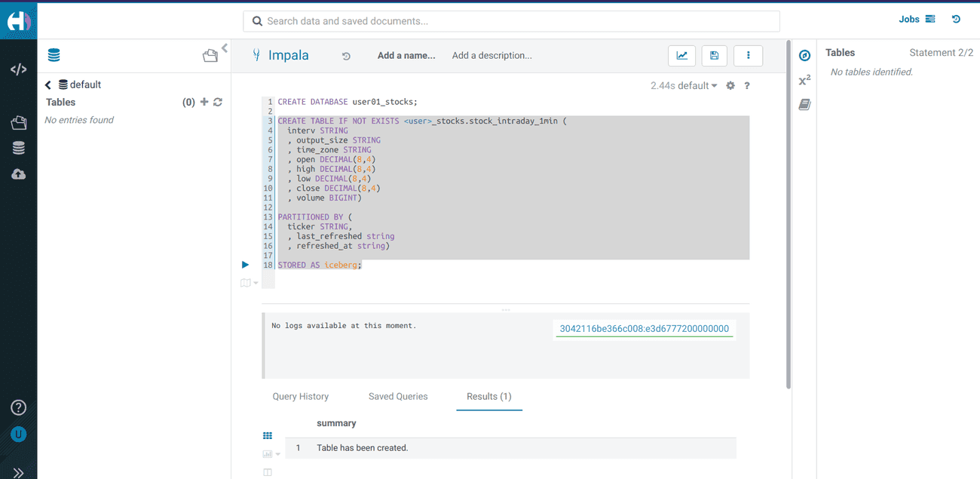980x479 pixels.
Task: Click the search data and saved documents field
Action: tap(511, 21)
